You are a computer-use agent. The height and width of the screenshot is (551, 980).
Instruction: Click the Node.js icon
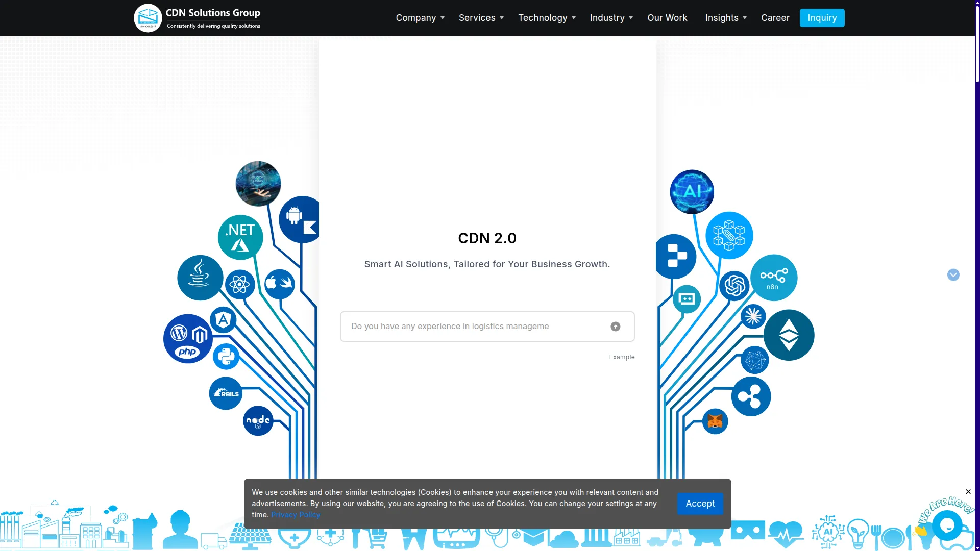[x=258, y=421]
